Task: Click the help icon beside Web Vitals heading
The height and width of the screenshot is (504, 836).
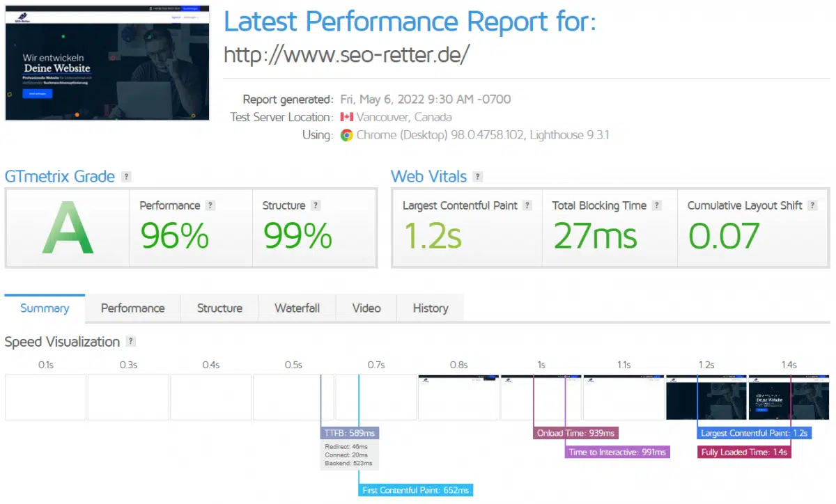Action: click(478, 177)
